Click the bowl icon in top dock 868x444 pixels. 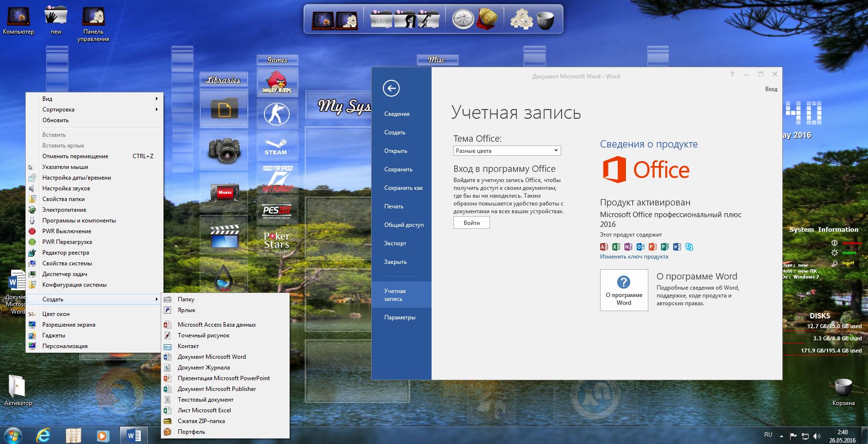pos(545,21)
